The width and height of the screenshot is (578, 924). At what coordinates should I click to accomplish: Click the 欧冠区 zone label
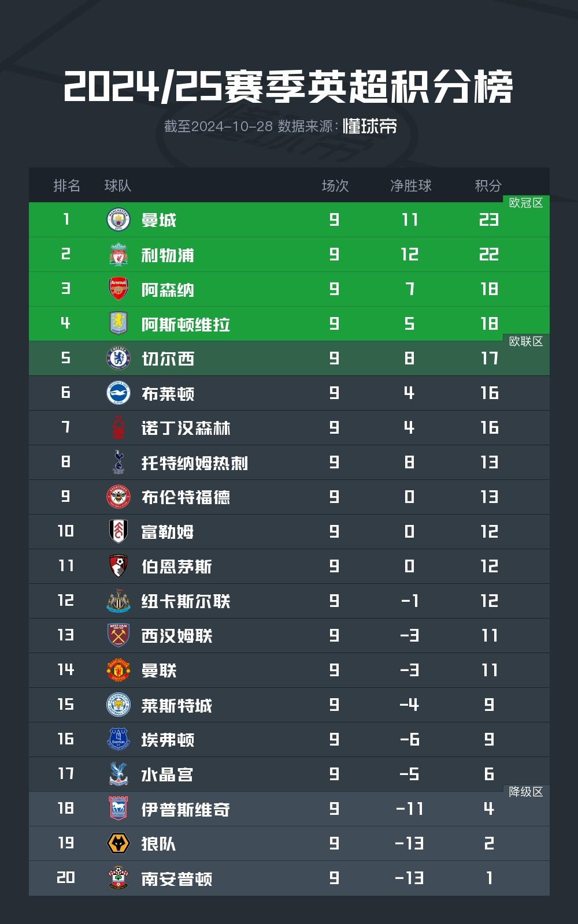coord(525,203)
